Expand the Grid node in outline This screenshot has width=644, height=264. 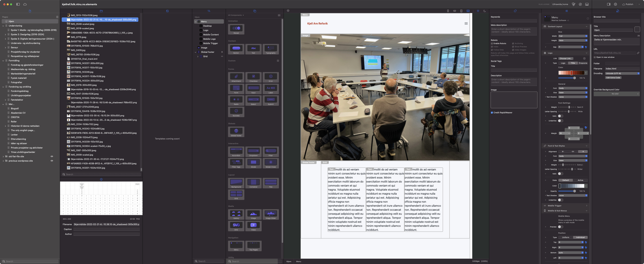[x=198, y=56]
